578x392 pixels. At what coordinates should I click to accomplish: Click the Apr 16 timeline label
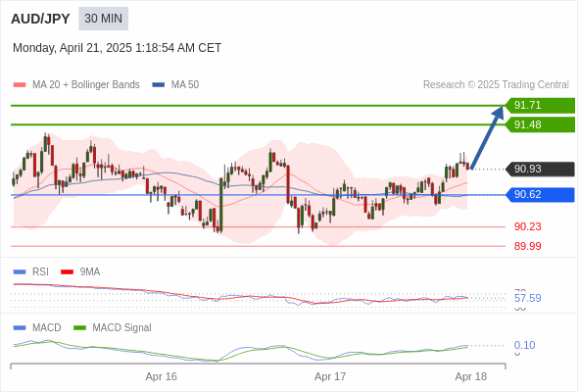pos(161,376)
